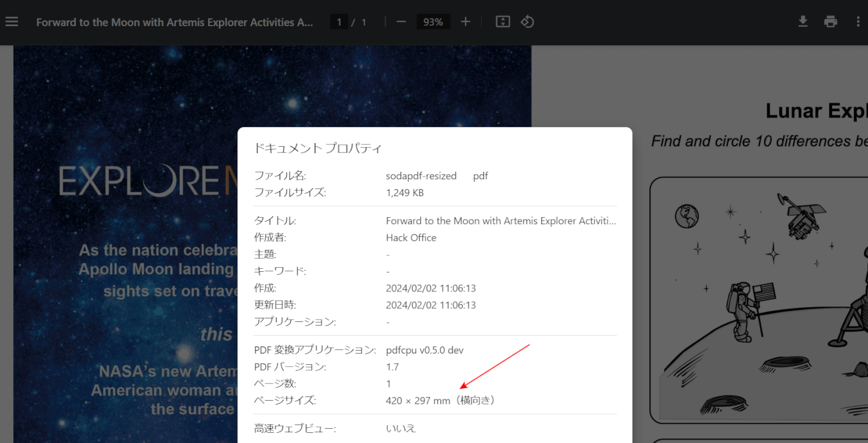Select the 更新日時 date value
Screen dimensions: 868x443
(x=431, y=305)
